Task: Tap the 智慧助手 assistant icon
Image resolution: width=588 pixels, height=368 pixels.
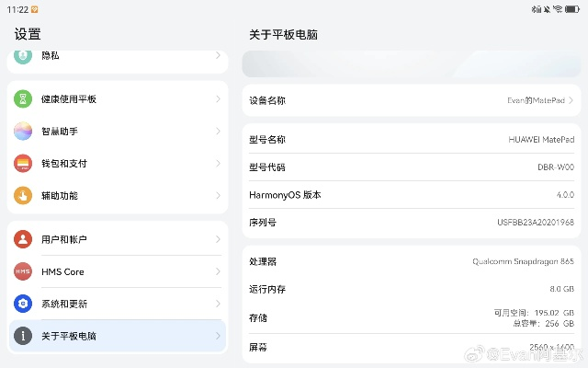Action: pos(23,132)
